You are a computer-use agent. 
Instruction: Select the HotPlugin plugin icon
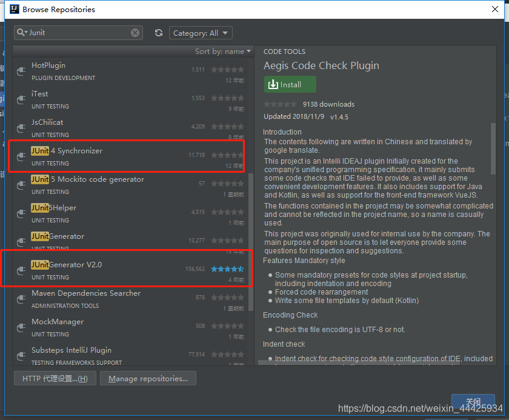[x=21, y=71]
